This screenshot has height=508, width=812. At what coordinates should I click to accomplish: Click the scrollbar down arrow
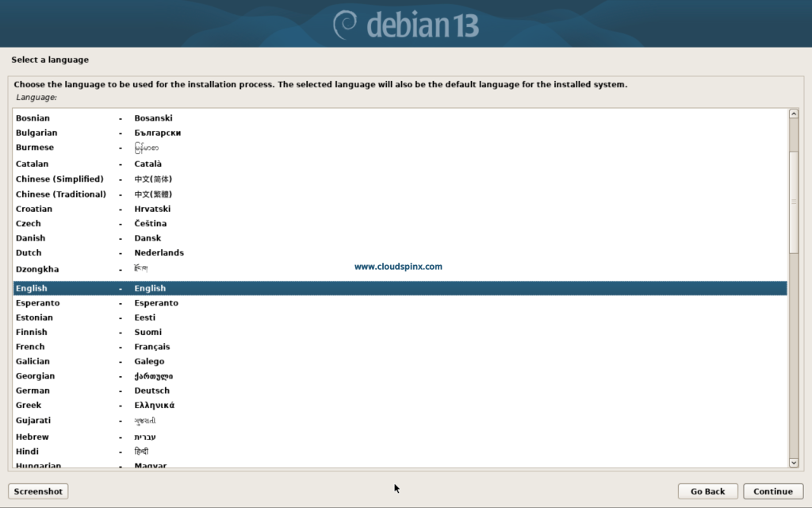(795, 461)
